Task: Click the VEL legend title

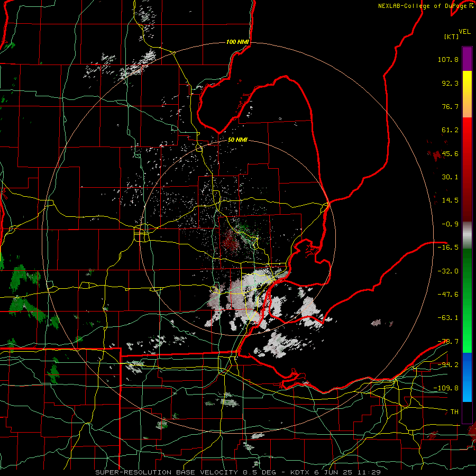Action: (x=464, y=32)
